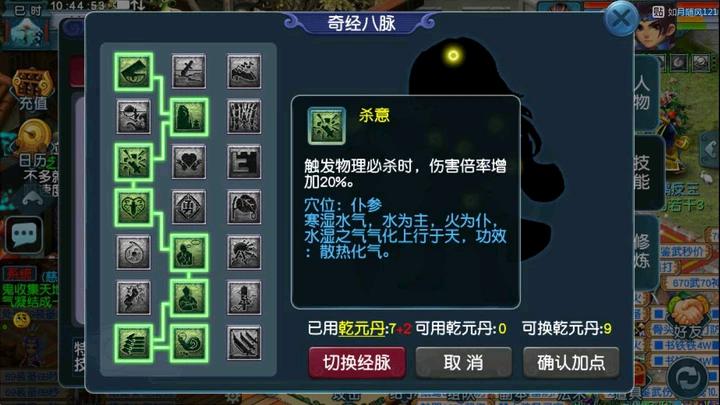Select the unlit bamboo skill node

point(244,117)
